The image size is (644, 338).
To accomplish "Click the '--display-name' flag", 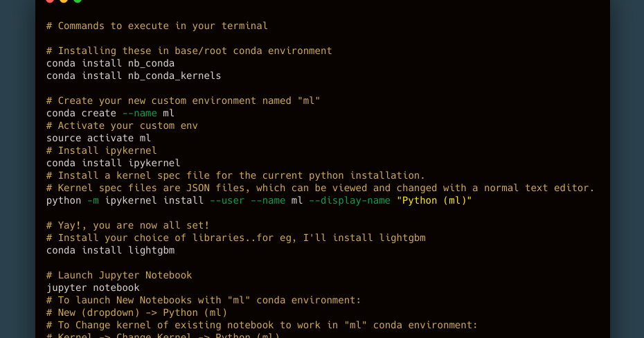I will coord(350,200).
